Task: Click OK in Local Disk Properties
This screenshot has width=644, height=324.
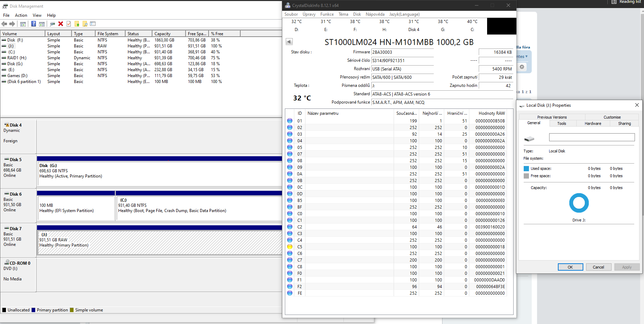Action: (x=570, y=267)
